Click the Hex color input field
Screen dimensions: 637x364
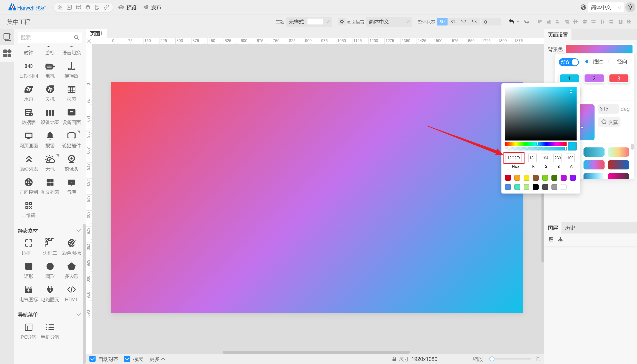click(514, 158)
